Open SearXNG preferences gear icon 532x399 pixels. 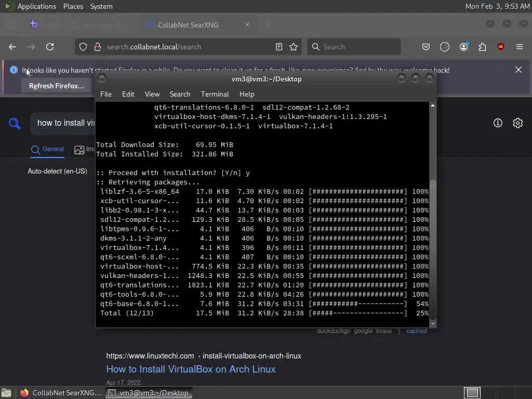518,123
